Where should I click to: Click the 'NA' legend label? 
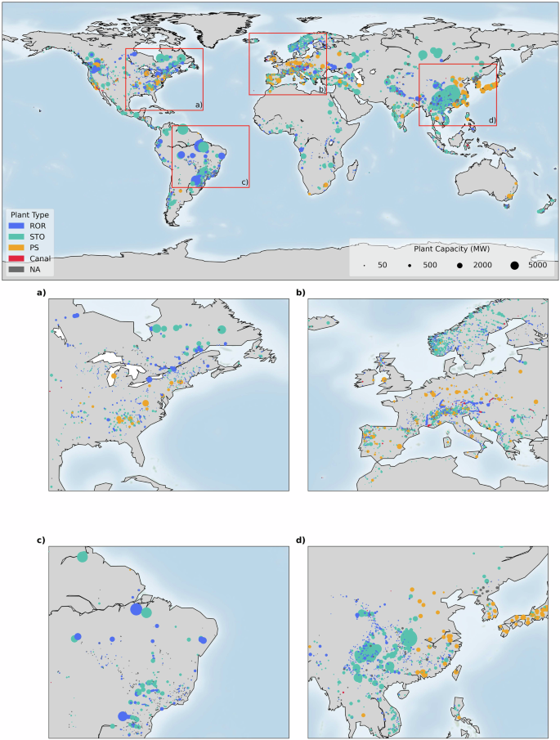click(35, 270)
